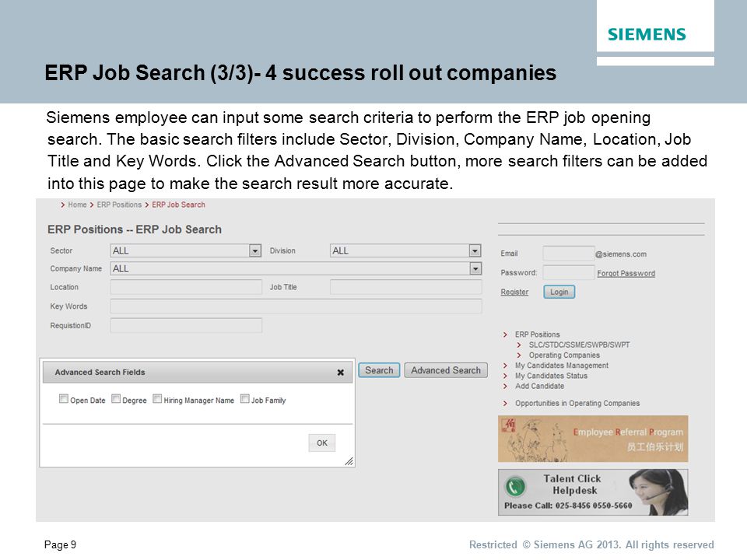Screen dimensions: 747x560
Task: Click the Employee Referral Program banner
Action: (593, 439)
